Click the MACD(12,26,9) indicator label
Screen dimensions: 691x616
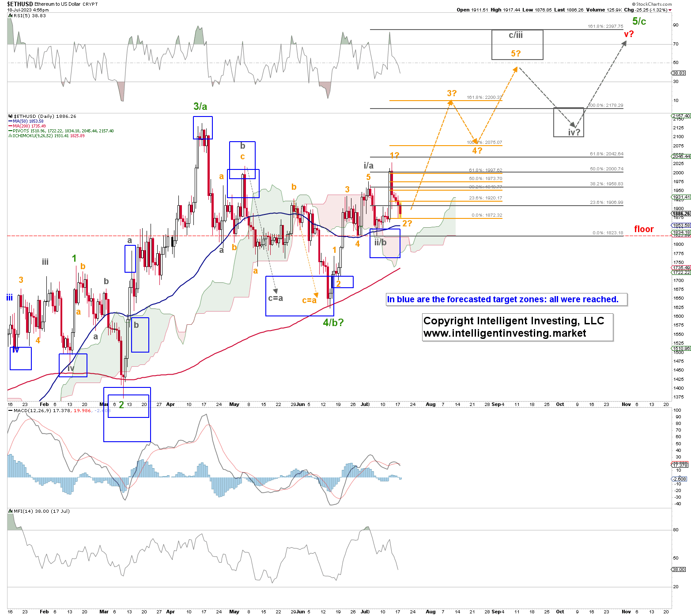(x=59, y=410)
